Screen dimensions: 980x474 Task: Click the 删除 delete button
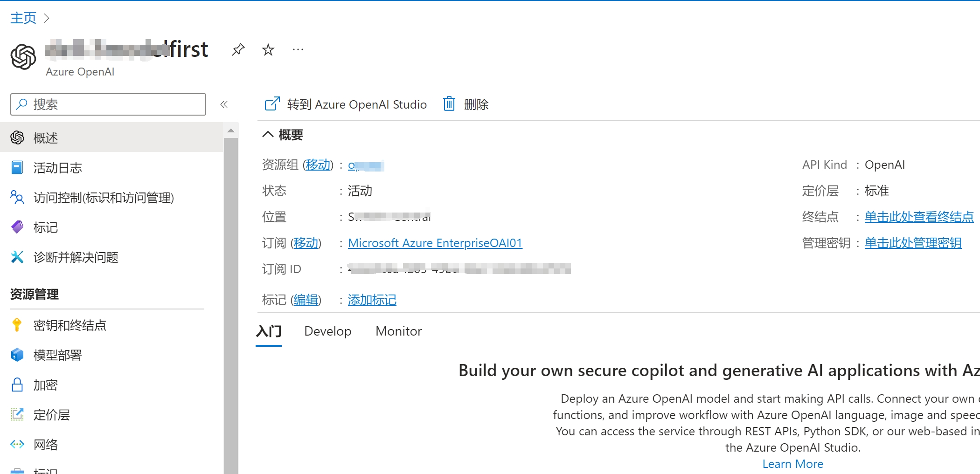click(466, 104)
